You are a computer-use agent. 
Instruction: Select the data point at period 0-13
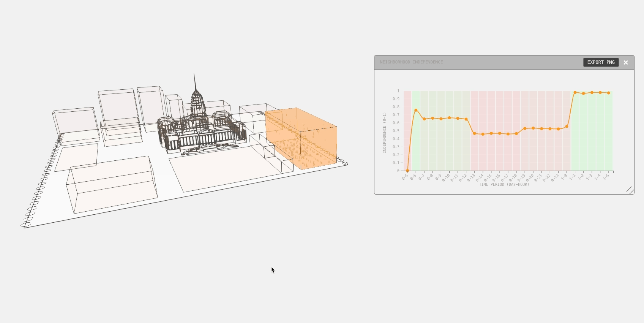pos(474,133)
